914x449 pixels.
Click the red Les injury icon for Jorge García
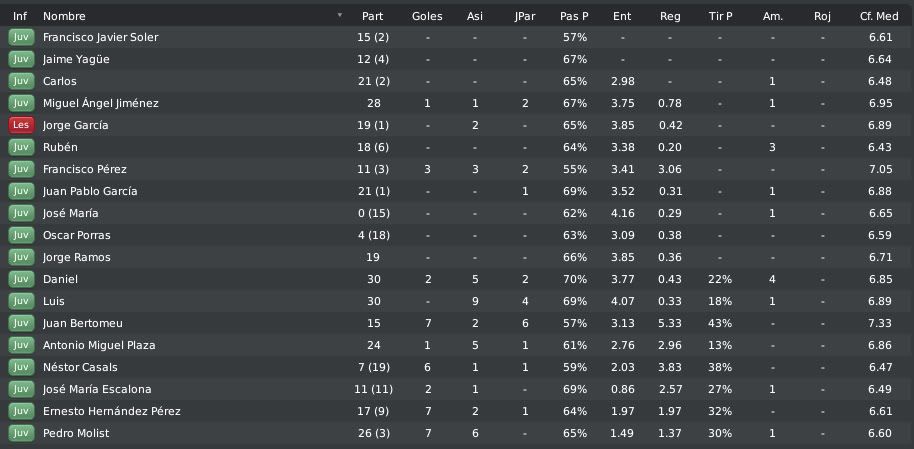(21, 125)
